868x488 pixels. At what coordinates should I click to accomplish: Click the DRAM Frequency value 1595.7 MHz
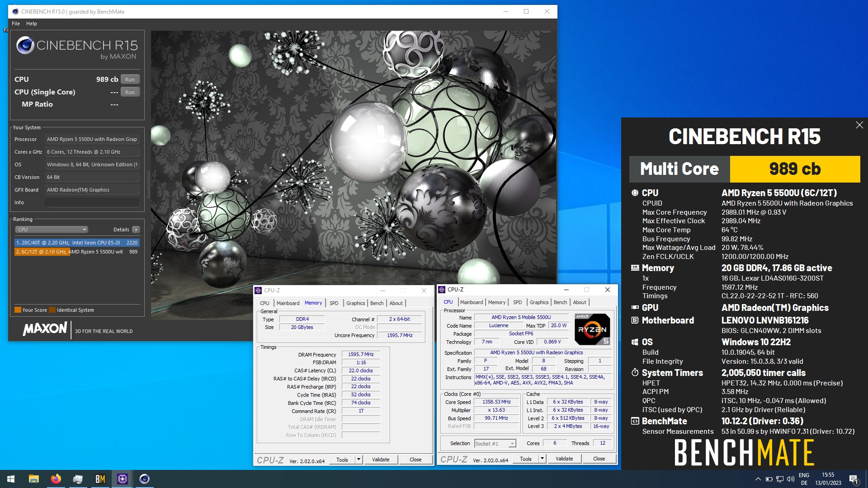(361, 355)
